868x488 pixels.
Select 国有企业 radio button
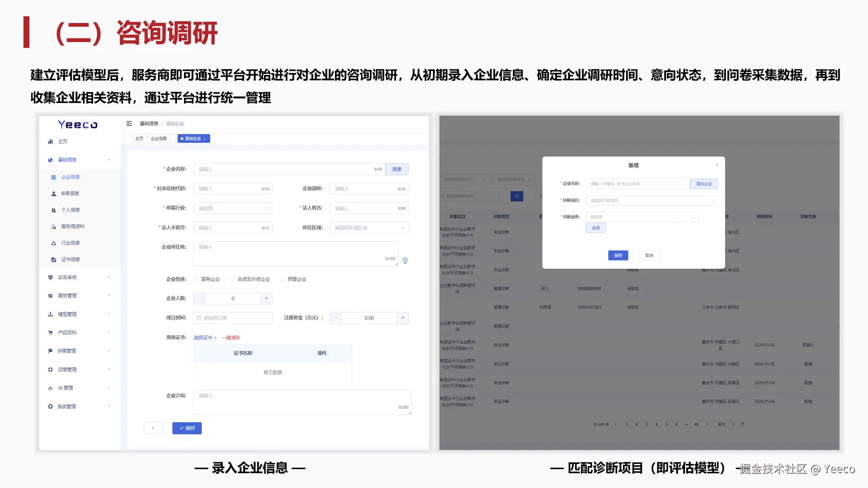coord(196,279)
